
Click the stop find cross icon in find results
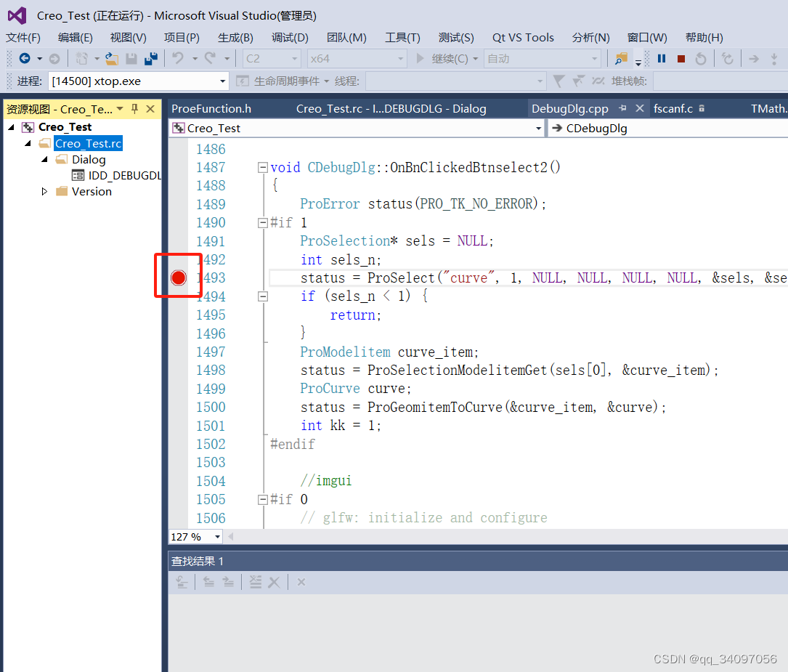tap(301, 582)
